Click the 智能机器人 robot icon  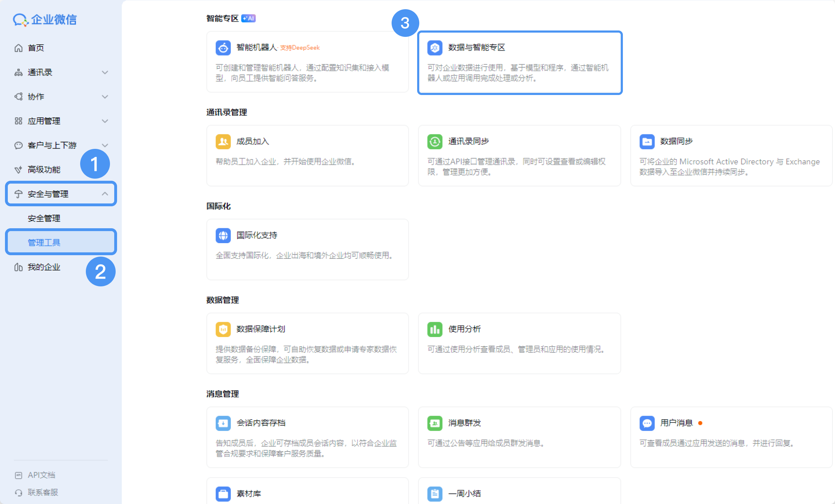pos(223,48)
